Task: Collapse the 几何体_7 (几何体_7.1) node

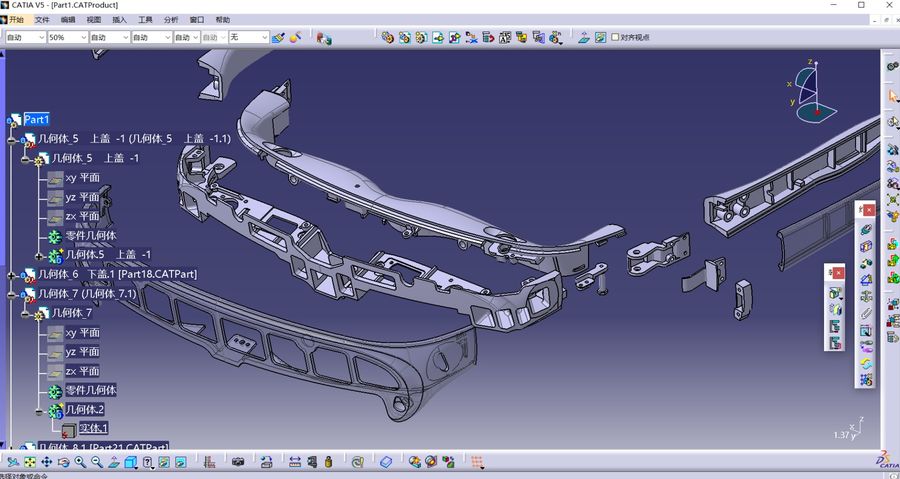Action: tap(11, 295)
